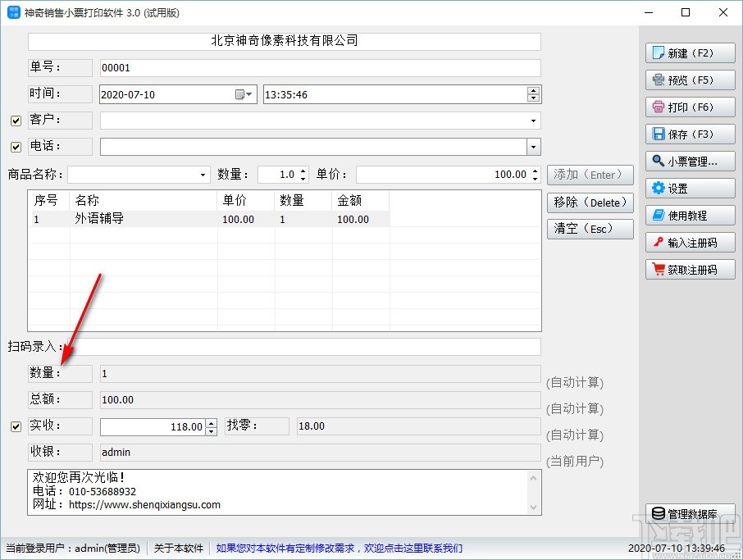The image size is (743, 560).
Task: Click the 单价 column header in table
Action: [246, 200]
